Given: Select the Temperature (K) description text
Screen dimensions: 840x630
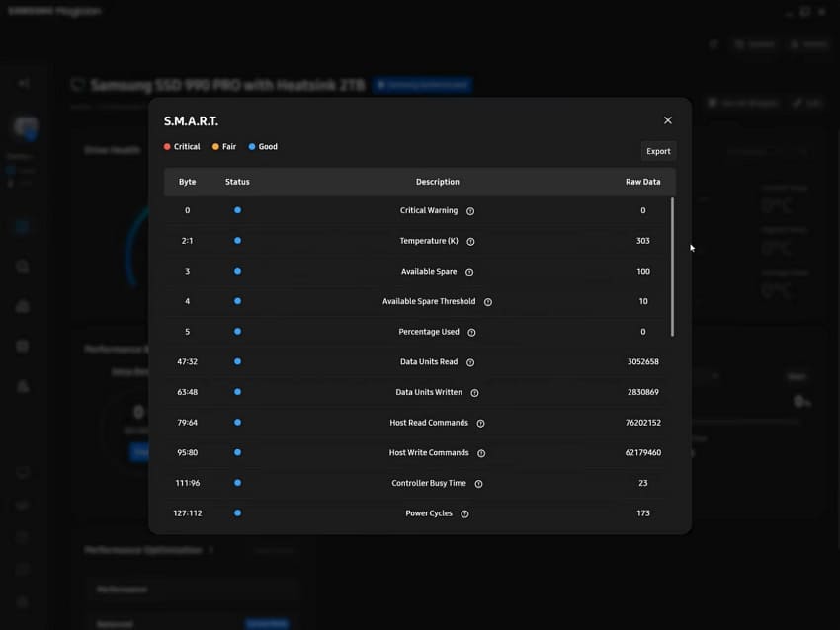Looking at the screenshot, I should [x=429, y=241].
